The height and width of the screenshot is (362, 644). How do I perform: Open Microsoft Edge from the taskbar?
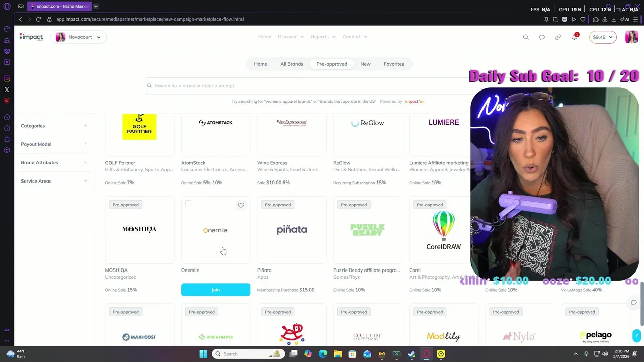pos(323,354)
